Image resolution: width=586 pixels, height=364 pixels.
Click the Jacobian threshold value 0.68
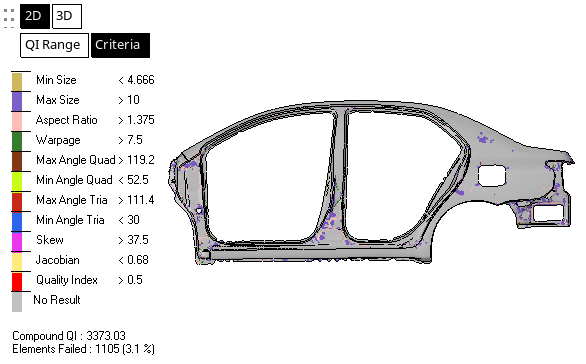(x=138, y=260)
